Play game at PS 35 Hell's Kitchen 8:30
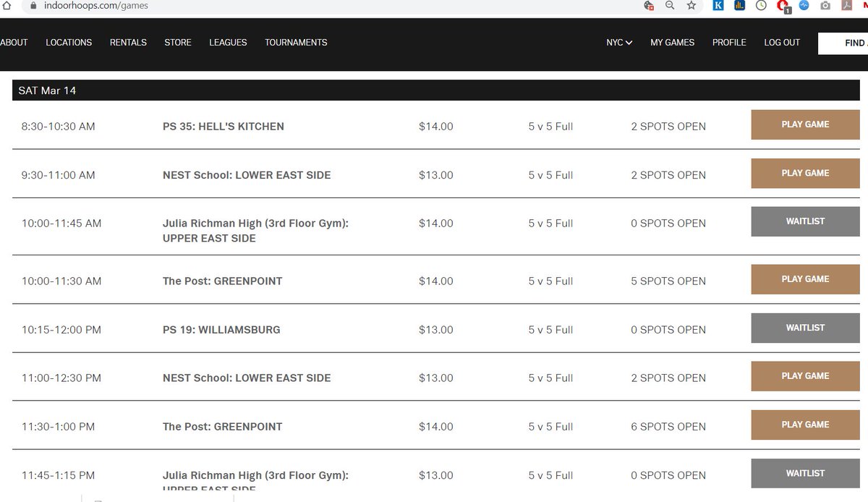Viewport: 868px width, 502px height. click(805, 124)
